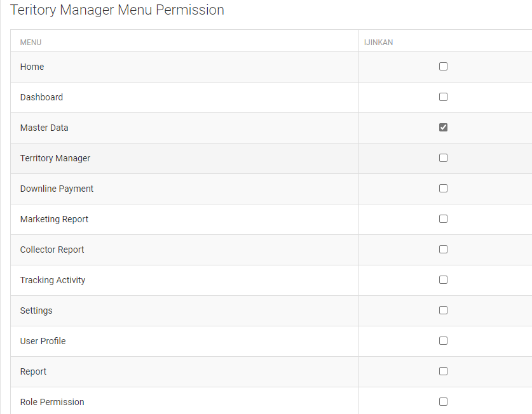Click the Tracking Activity row label
The width and height of the screenshot is (532, 414).
[x=53, y=280]
